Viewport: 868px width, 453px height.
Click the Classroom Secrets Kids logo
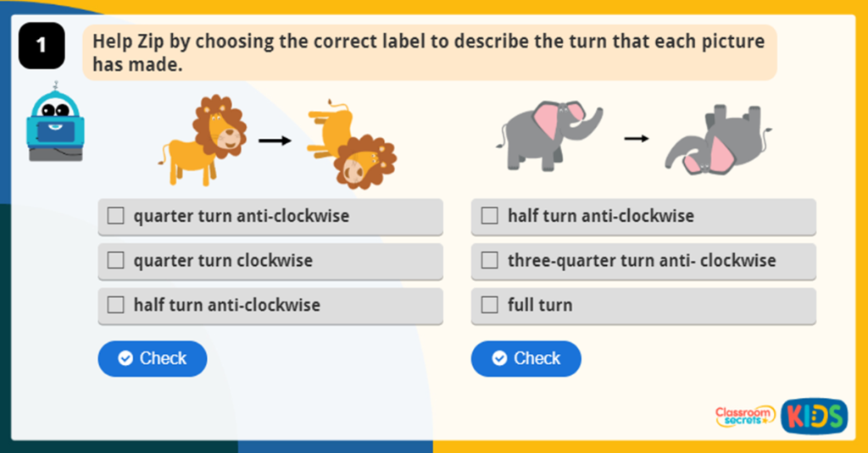tap(780, 415)
